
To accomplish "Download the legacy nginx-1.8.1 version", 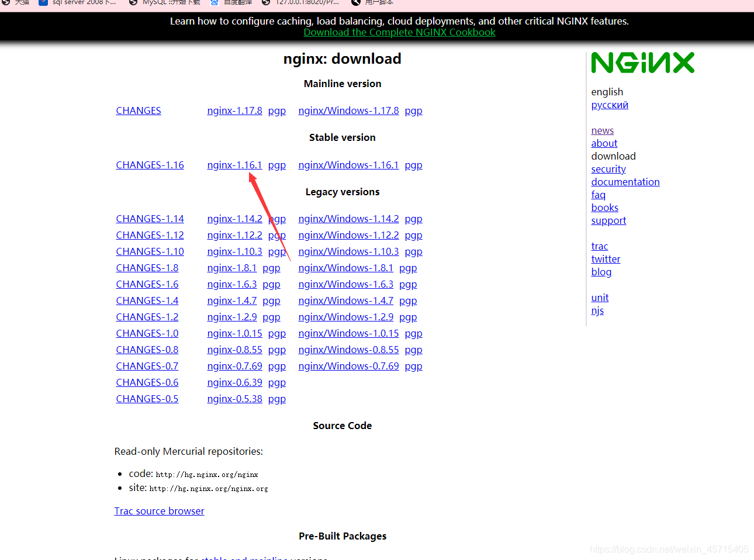I will (232, 268).
